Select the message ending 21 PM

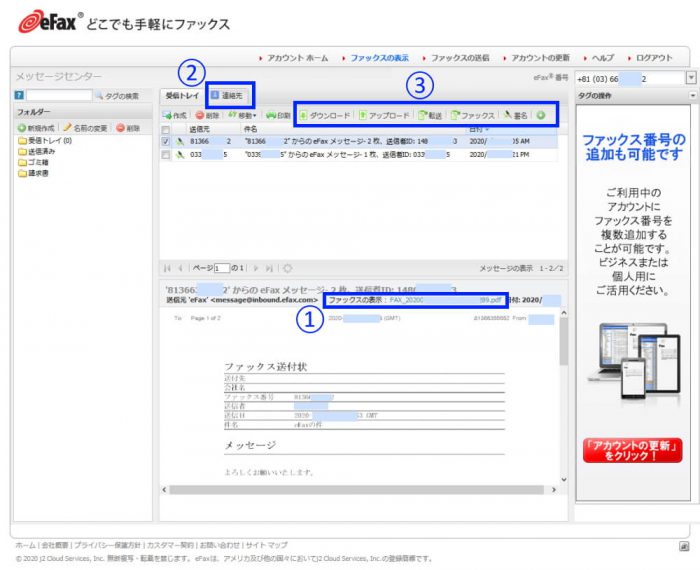pos(358,155)
